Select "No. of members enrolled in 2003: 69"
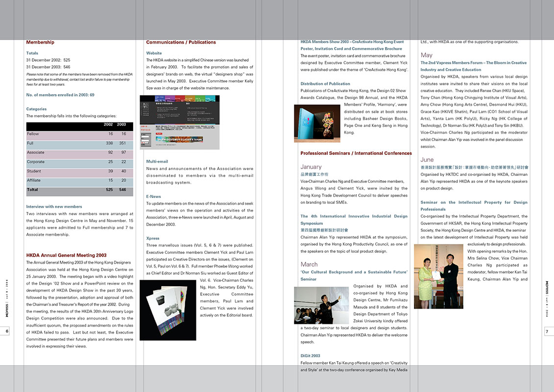This screenshot has width=554, height=392. (60, 95)
